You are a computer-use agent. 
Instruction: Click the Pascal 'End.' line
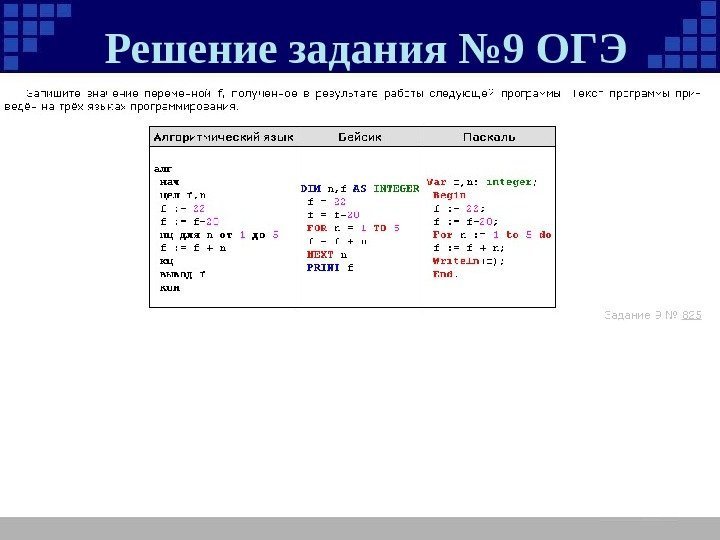(445, 275)
